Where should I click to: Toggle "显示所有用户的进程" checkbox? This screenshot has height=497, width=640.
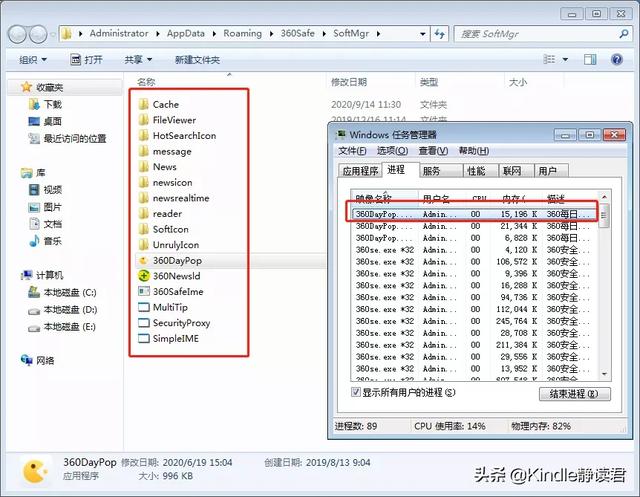tap(356, 394)
